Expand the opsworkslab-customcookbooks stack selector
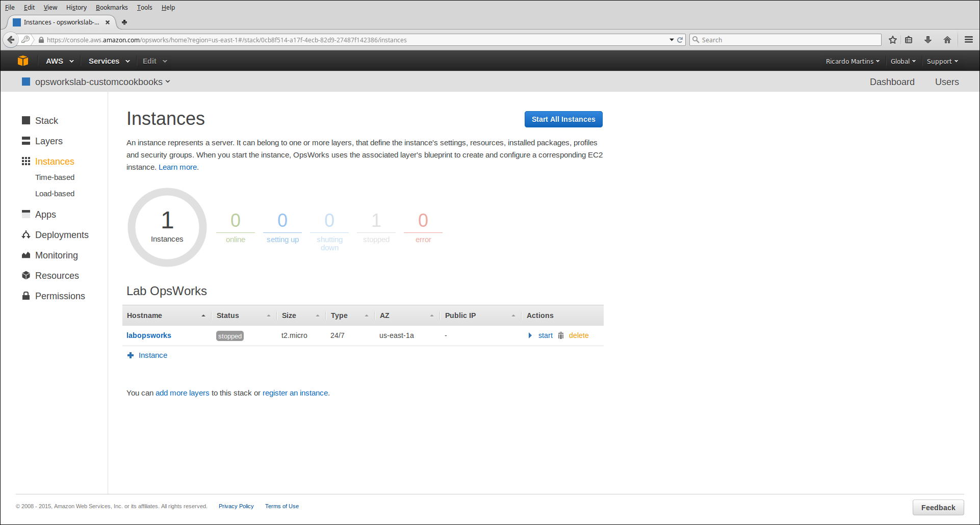 pos(102,82)
